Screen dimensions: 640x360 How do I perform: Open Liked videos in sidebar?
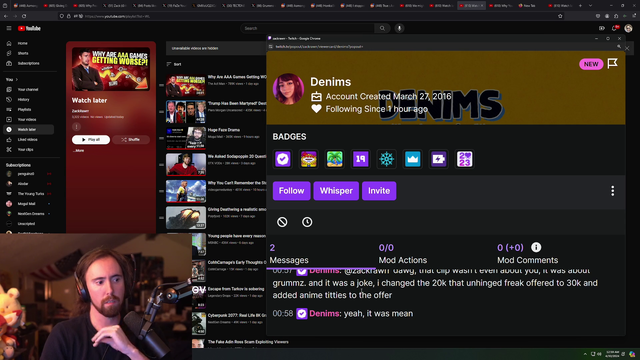(27, 140)
